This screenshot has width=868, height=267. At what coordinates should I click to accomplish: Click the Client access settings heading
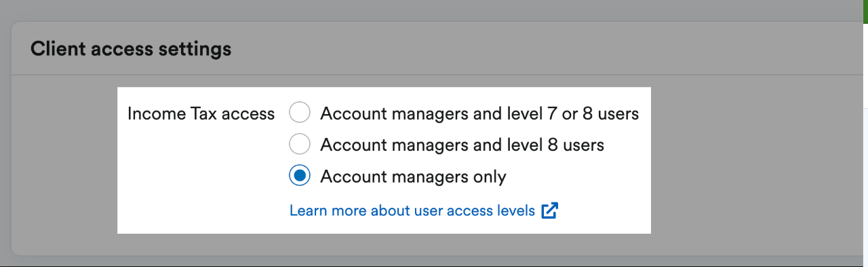click(x=131, y=49)
